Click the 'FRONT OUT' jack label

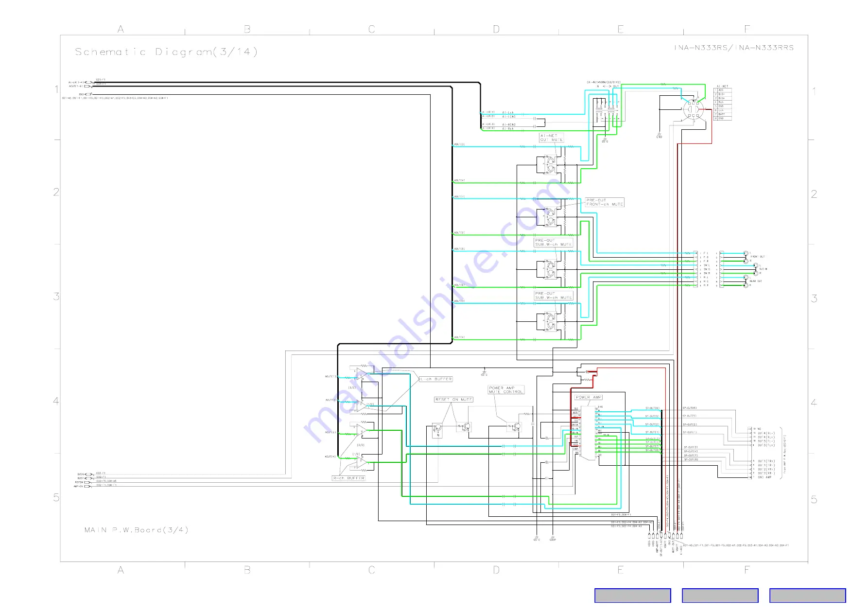tap(757, 257)
